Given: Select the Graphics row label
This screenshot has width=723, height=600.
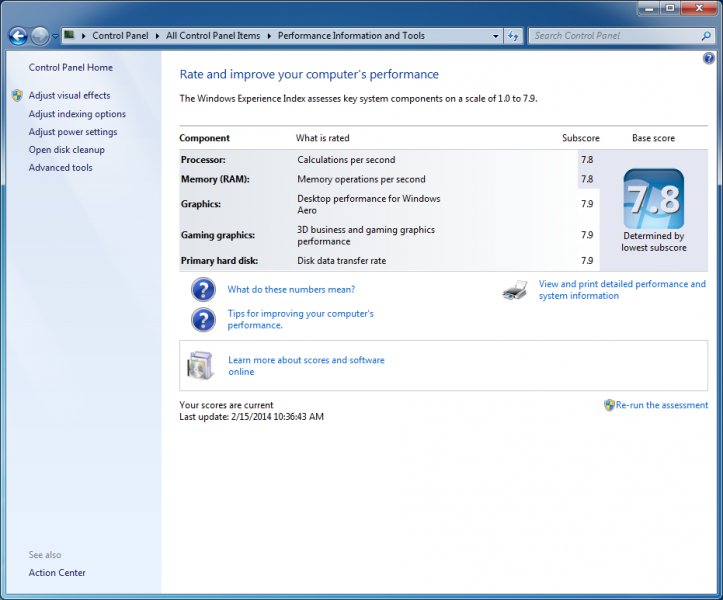Looking at the screenshot, I should [x=201, y=204].
